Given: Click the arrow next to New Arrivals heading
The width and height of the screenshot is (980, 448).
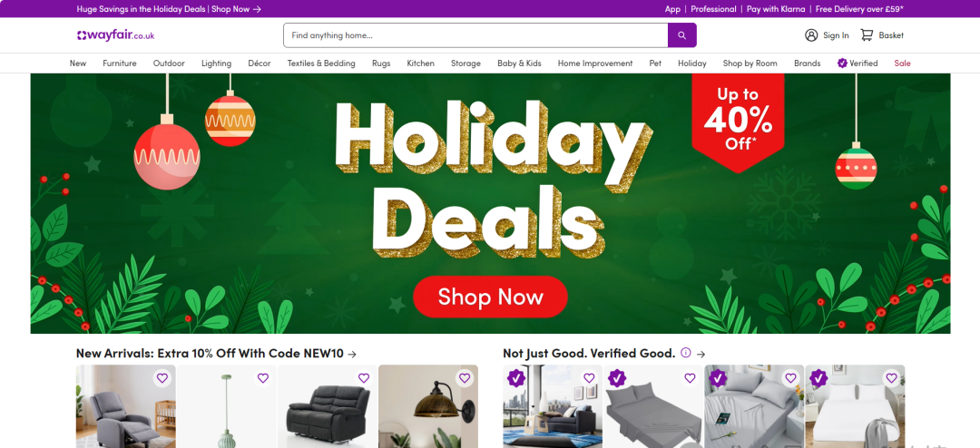Looking at the screenshot, I should click(x=352, y=354).
